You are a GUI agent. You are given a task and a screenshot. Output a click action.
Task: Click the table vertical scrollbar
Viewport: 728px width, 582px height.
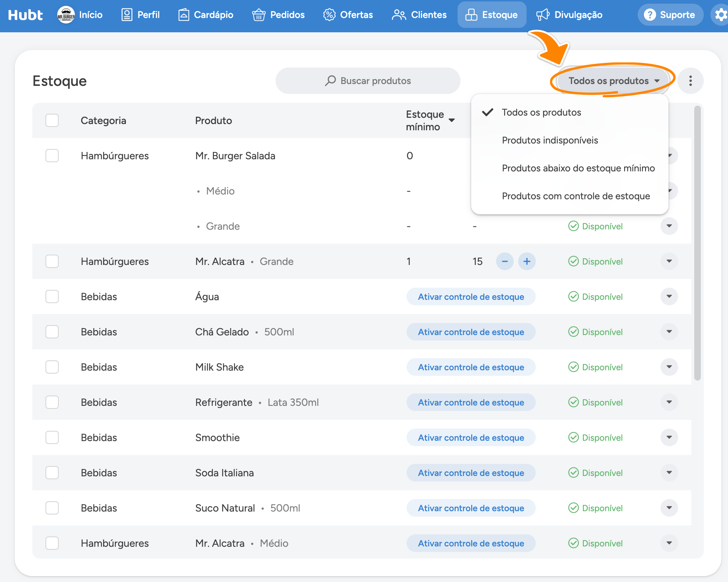tap(698, 243)
